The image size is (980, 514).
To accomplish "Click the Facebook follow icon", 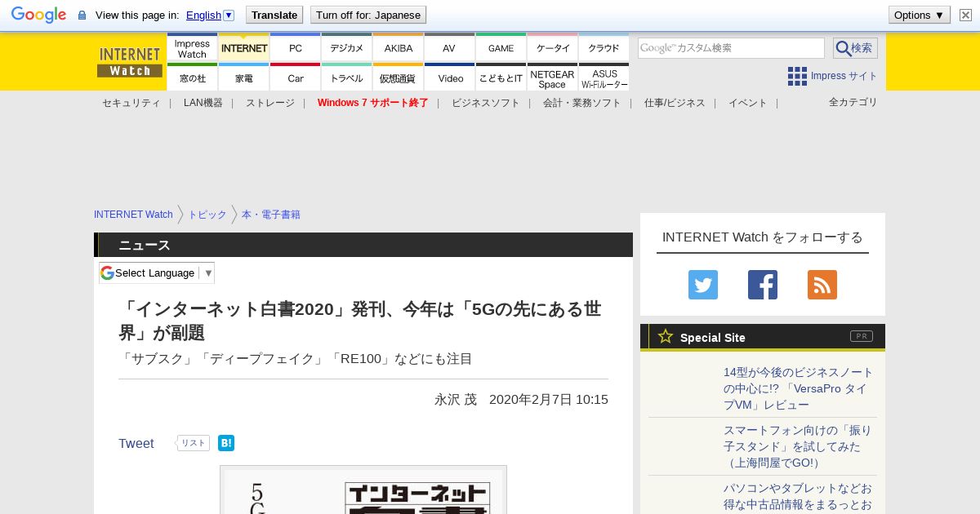I will pos(763,285).
